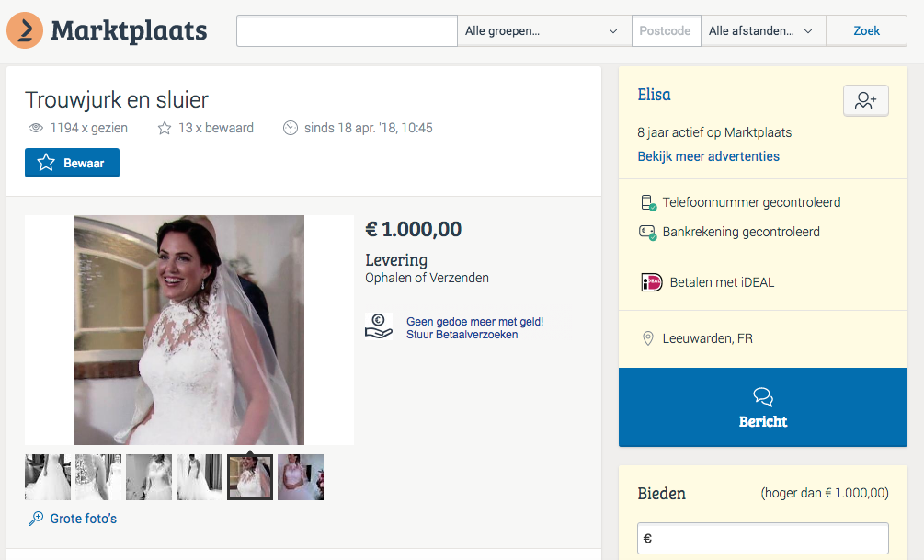Click the clock icon near listing date
The height and width of the screenshot is (560, 924).
pos(291,128)
